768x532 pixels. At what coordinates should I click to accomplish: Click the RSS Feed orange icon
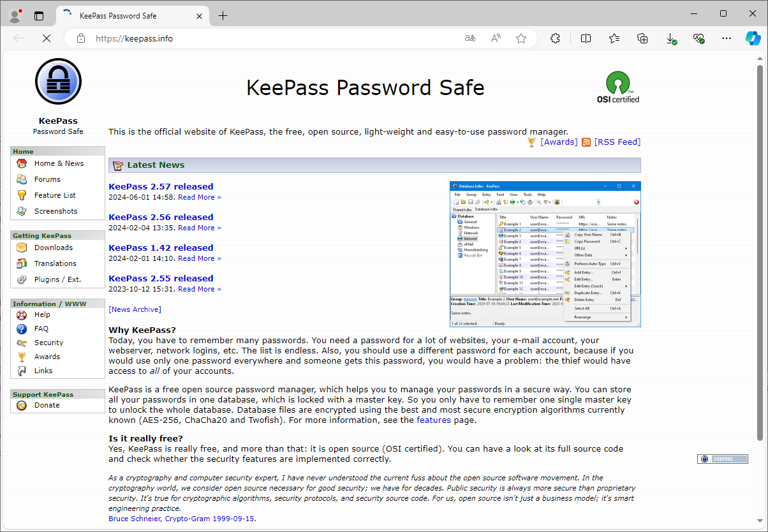point(586,142)
